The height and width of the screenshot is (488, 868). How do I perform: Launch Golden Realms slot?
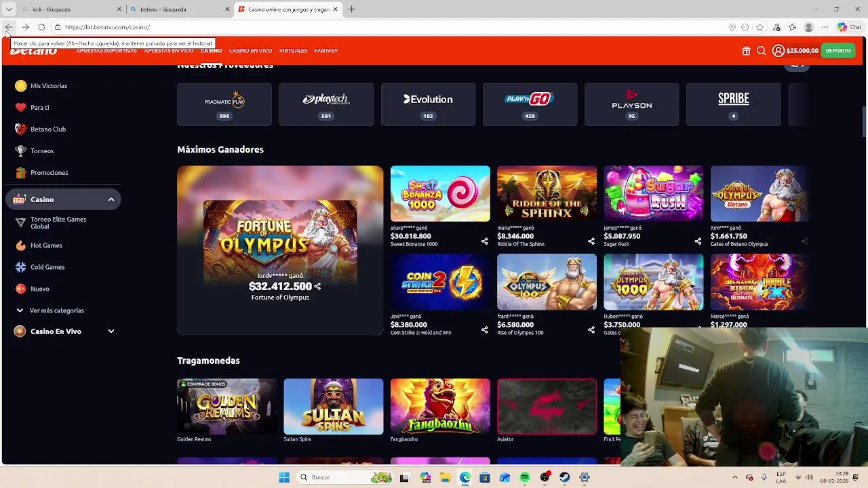226,407
